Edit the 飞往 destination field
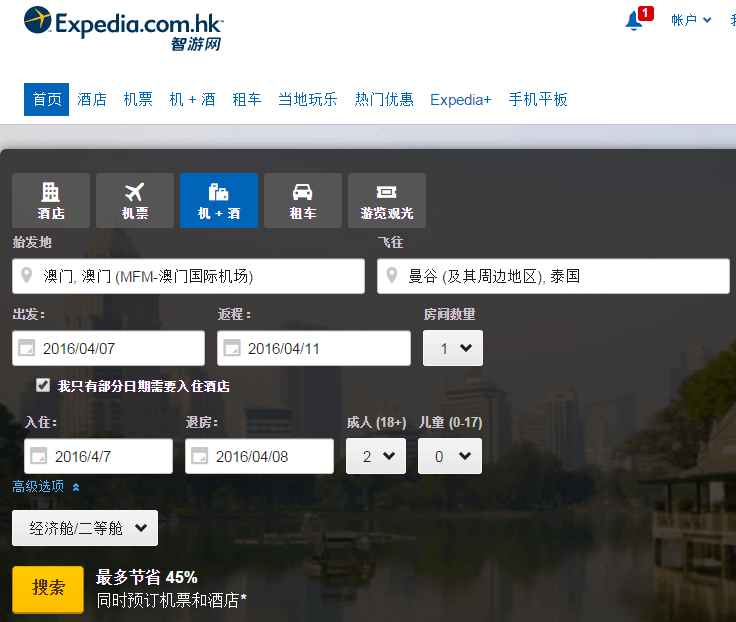 click(553, 276)
